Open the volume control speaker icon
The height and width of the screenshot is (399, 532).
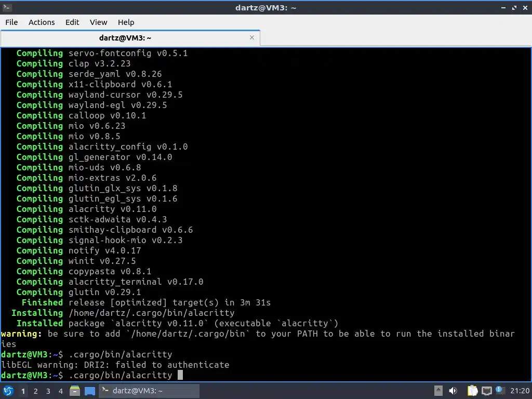click(x=453, y=391)
